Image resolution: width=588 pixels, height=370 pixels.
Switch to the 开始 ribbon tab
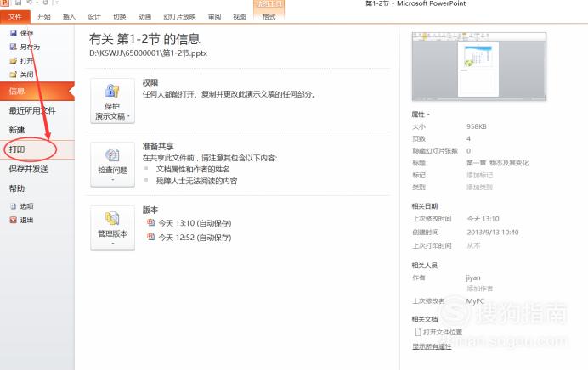click(44, 16)
